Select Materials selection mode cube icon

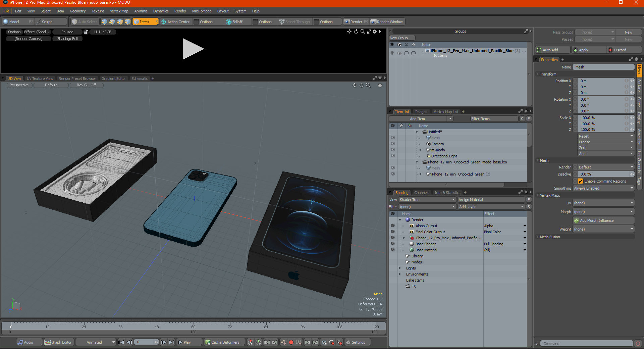pos(127,22)
